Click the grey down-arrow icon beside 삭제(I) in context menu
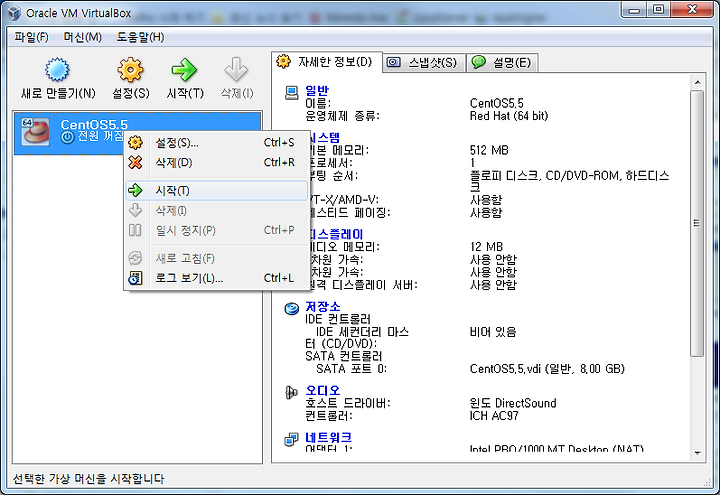720x495 pixels. pos(135,210)
